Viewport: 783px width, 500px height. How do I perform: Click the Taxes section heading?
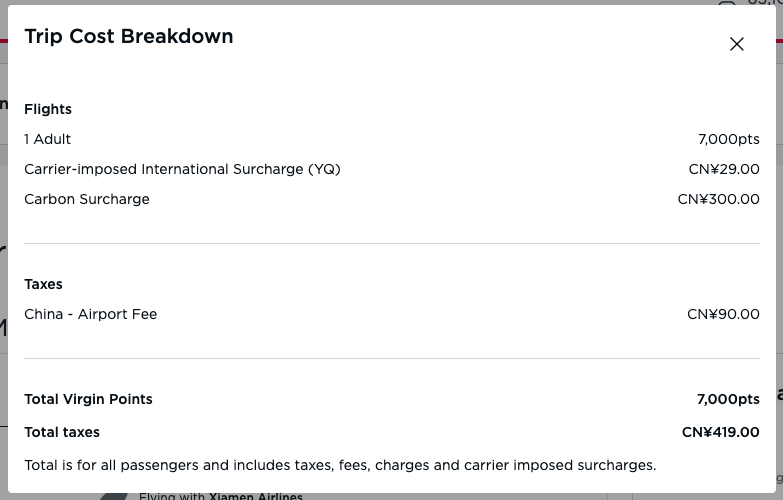[x=43, y=284]
